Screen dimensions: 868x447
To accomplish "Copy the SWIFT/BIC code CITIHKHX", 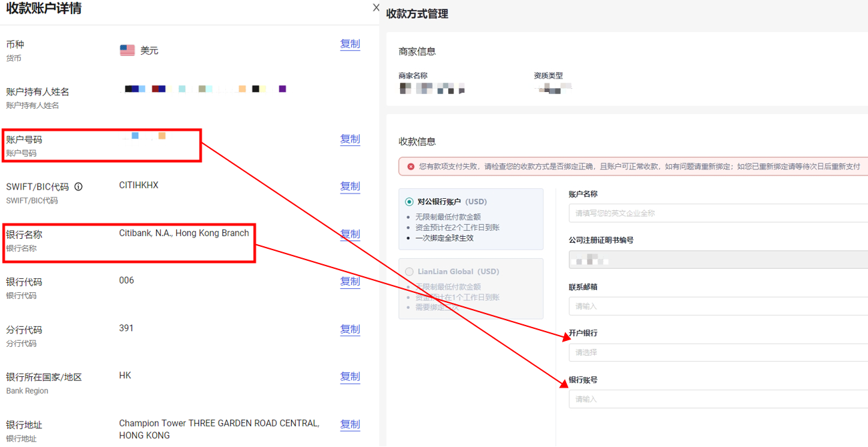I will coord(350,186).
